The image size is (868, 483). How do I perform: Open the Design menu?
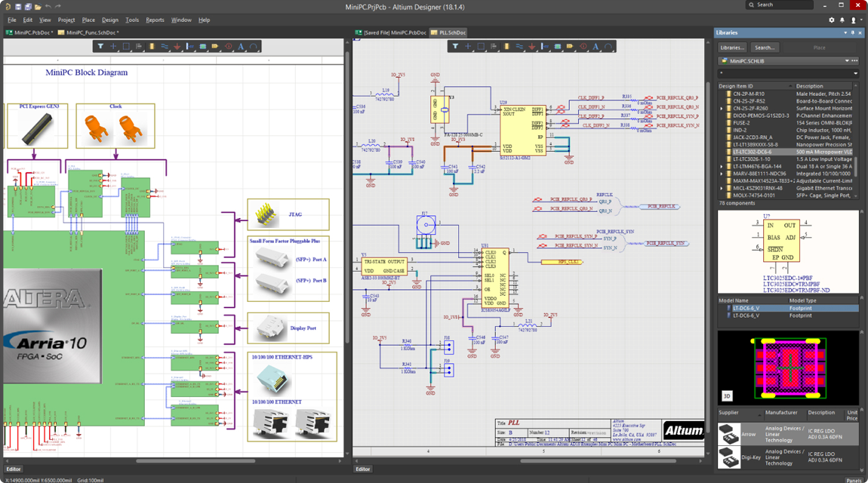(109, 20)
